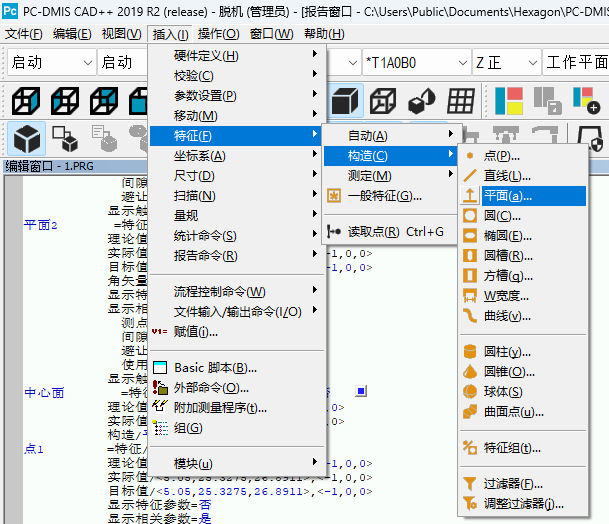Open the 编辑(E) menu
The width and height of the screenshot is (609, 524).
(72, 34)
